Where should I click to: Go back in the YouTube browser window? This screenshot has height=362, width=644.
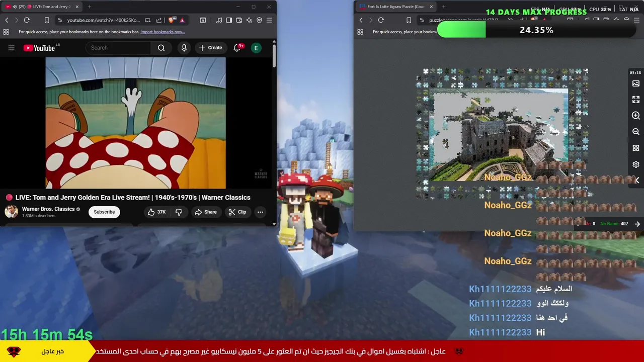[7, 20]
